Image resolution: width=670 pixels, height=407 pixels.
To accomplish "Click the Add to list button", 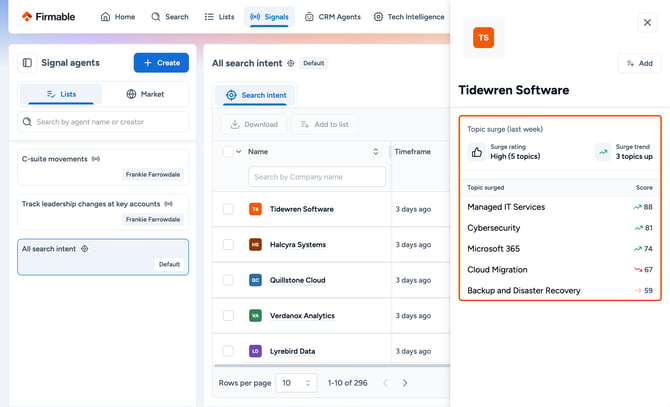I will point(325,124).
